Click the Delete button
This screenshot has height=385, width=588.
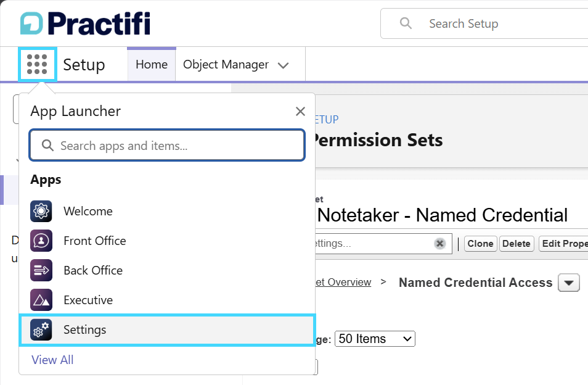click(x=517, y=244)
